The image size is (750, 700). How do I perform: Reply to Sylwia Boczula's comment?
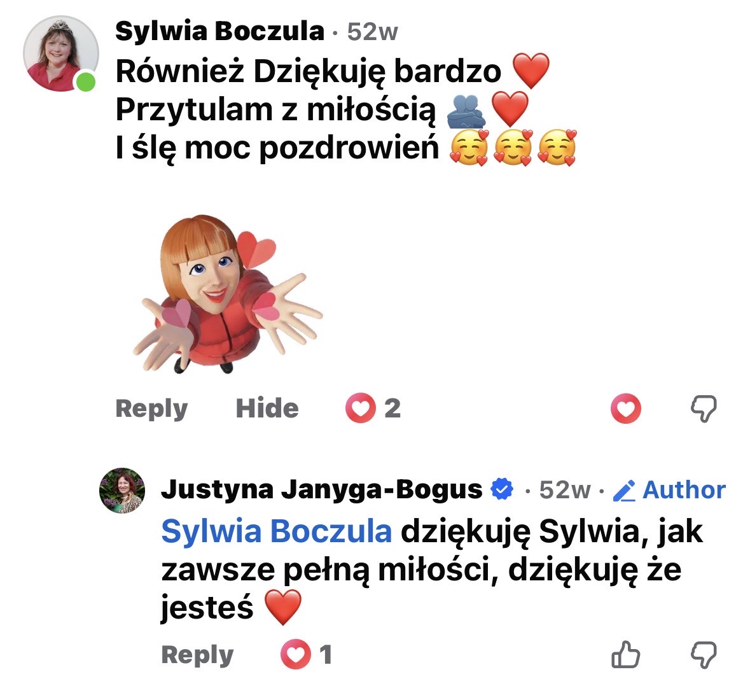[x=151, y=409]
